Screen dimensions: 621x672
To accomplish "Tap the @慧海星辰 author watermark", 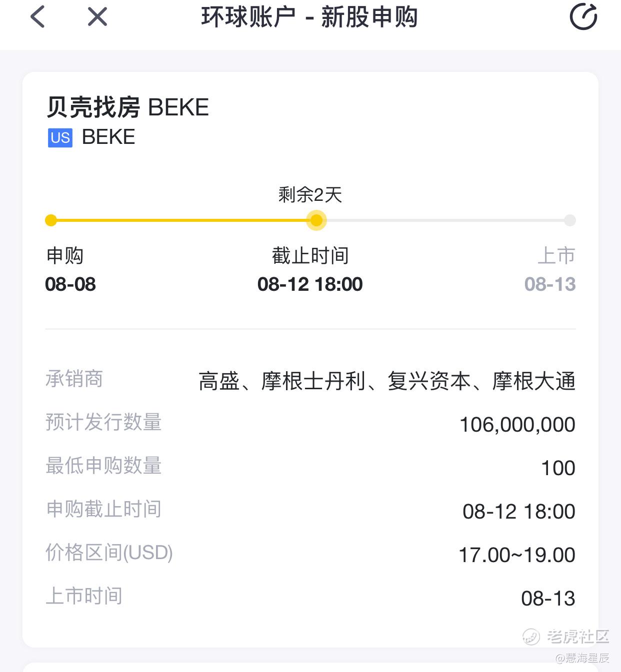I will [x=582, y=658].
